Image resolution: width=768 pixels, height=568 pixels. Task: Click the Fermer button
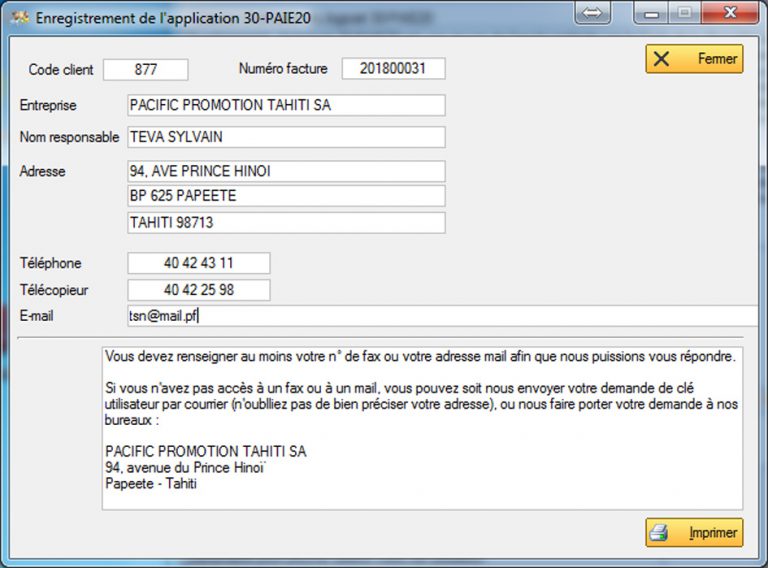pyautogui.click(x=694, y=59)
